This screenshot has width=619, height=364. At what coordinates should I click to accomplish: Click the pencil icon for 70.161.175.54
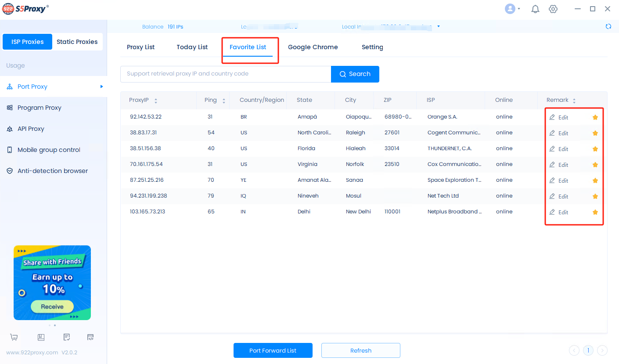click(552, 165)
